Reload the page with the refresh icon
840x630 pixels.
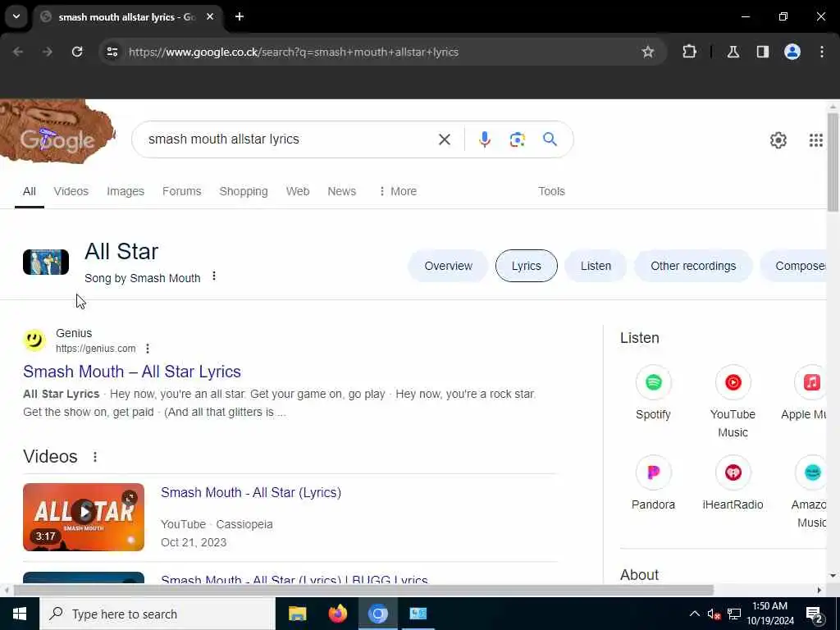[77, 52]
